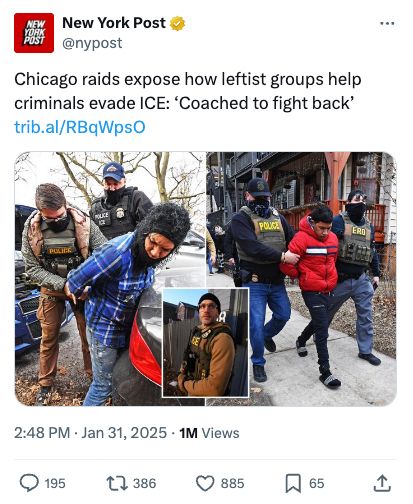Click the 885 likes count
Viewport: 413px width, 504px height.
point(233,483)
